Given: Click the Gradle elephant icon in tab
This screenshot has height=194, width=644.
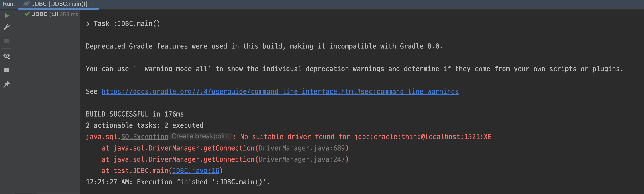Looking at the screenshot, I should [x=26, y=4].
